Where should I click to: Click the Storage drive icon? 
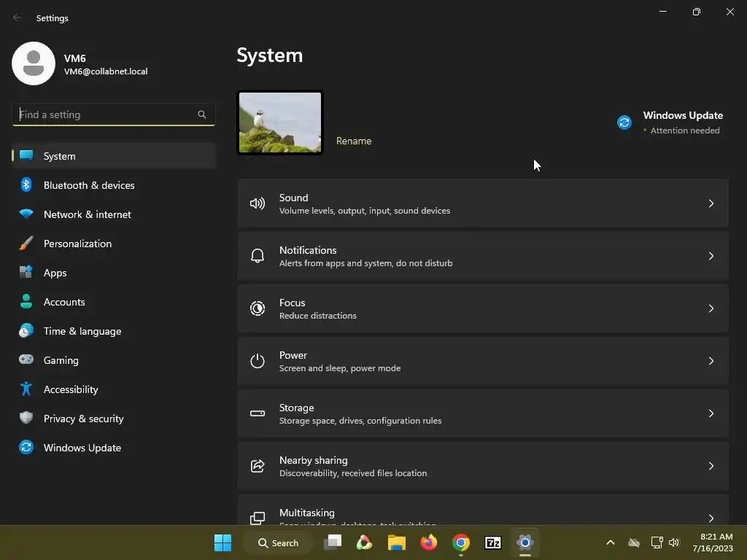coord(258,413)
